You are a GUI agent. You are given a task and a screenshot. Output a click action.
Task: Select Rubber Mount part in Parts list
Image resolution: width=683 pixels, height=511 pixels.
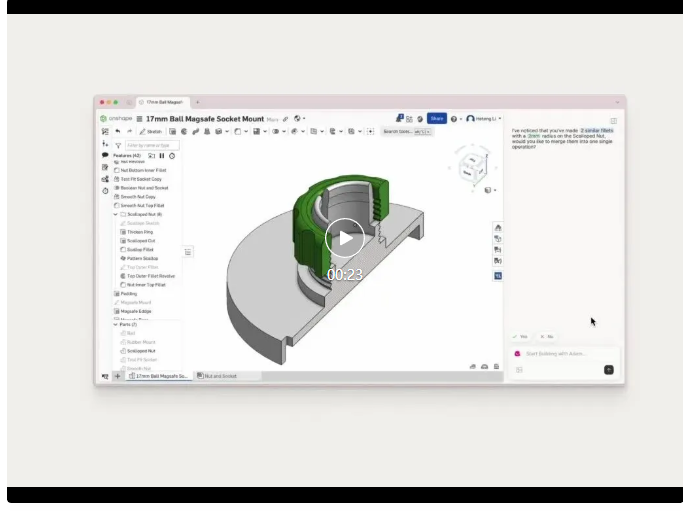[x=138, y=342]
